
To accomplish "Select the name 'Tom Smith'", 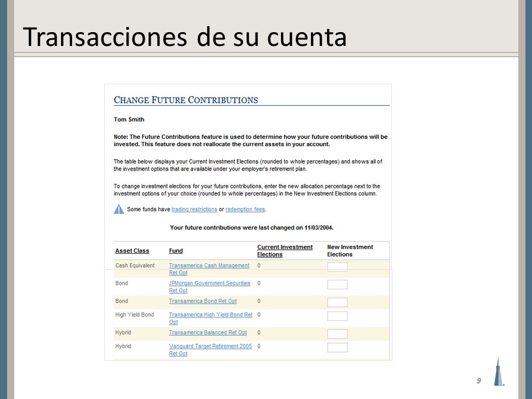I will [x=129, y=120].
